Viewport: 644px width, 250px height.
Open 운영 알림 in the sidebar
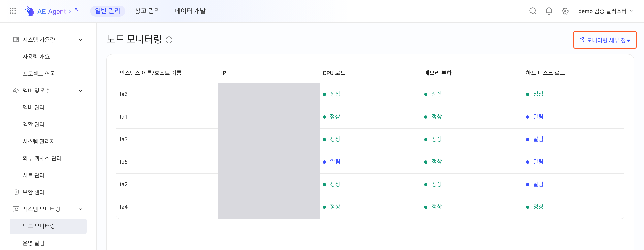(x=33, y=243)
